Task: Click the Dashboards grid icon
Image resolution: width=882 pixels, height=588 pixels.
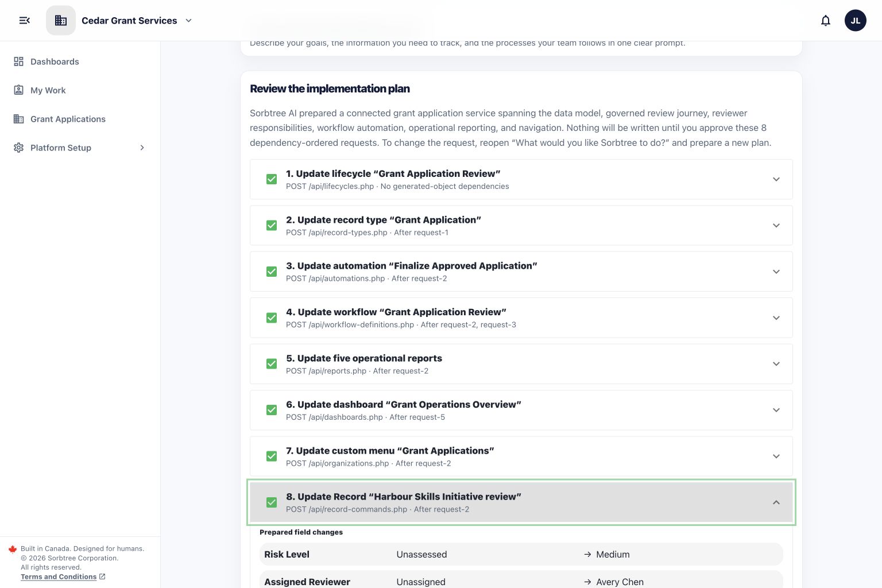Action: 18,61
